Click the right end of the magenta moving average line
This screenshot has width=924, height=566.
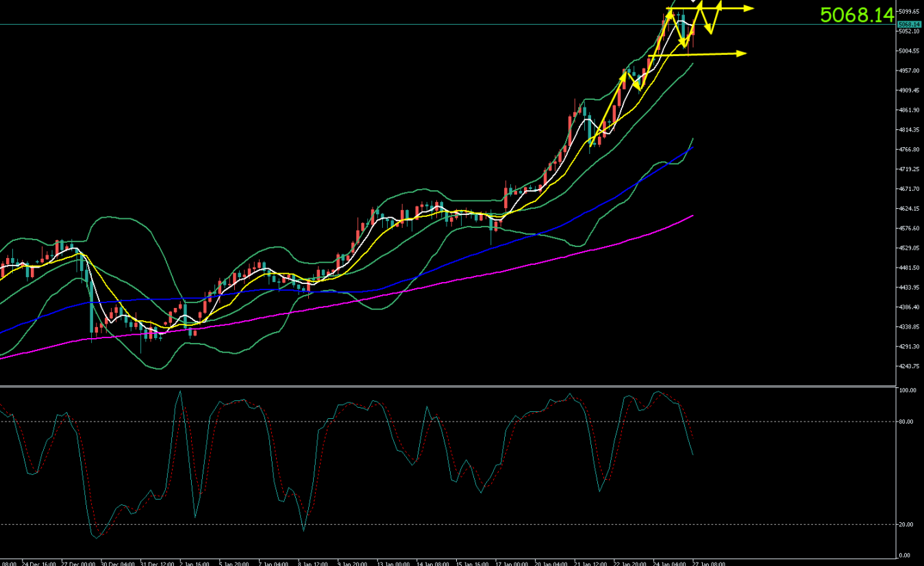(692, 216)
